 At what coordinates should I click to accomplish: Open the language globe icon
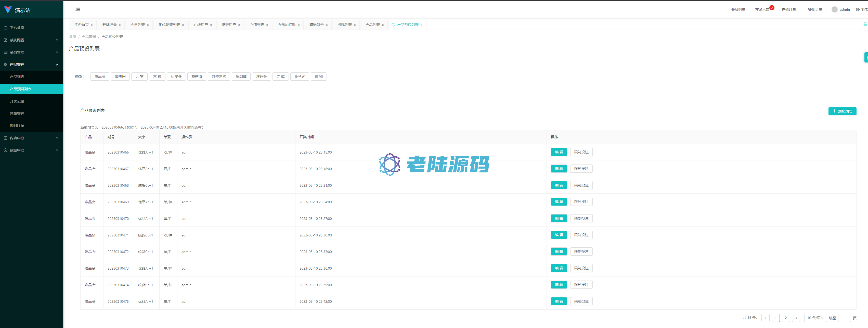click(x=858, y=9)
